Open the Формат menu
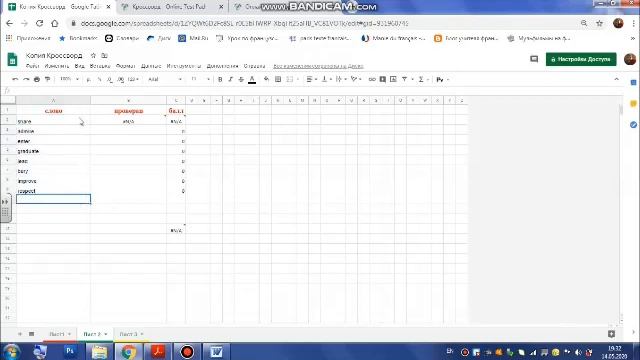The height and width of the screenshot is (360, 640). 125,66
